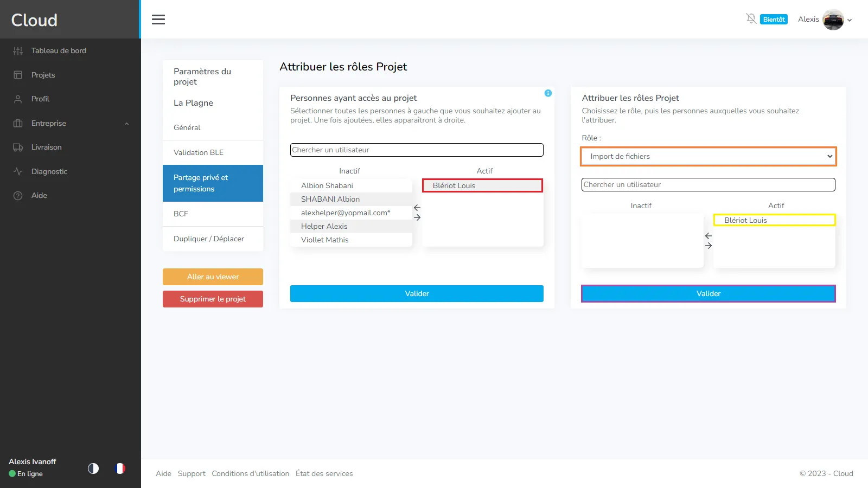This screenshot has width=868, height=488.
Task: Open Diagnostic in the sidebar
Action: point(49,171)
